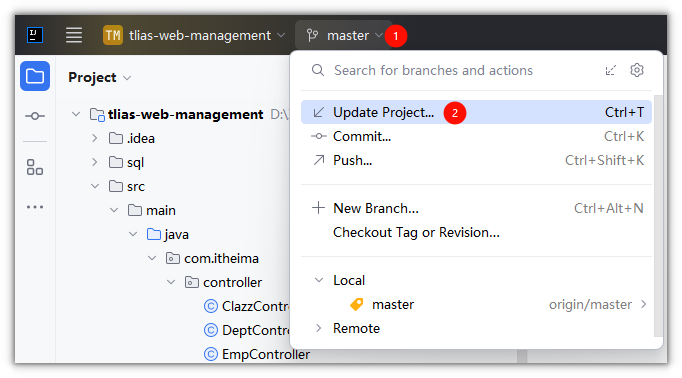This screenshot has width=682, height=378.
Task: Click the Push arrow icon in menu
Action: click(x=319, y=160)
